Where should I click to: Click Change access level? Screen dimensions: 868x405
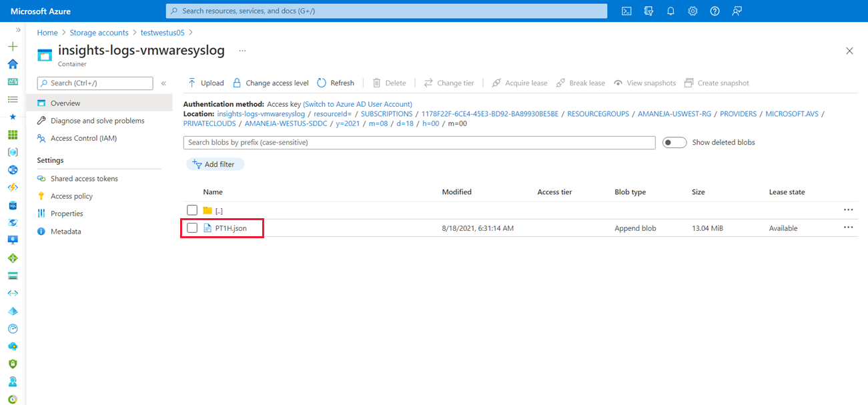point(270,83)
